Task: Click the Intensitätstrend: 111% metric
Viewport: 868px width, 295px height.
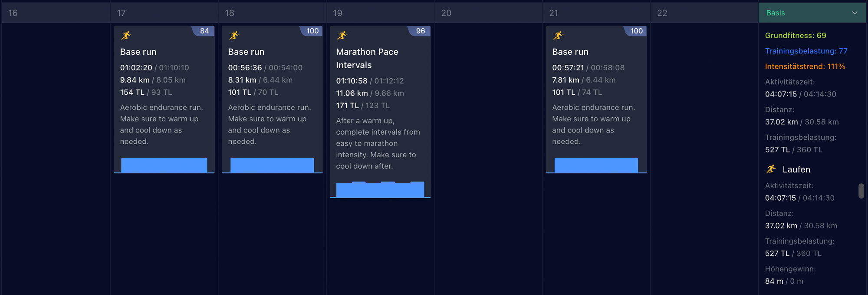Action: [805, 66]
